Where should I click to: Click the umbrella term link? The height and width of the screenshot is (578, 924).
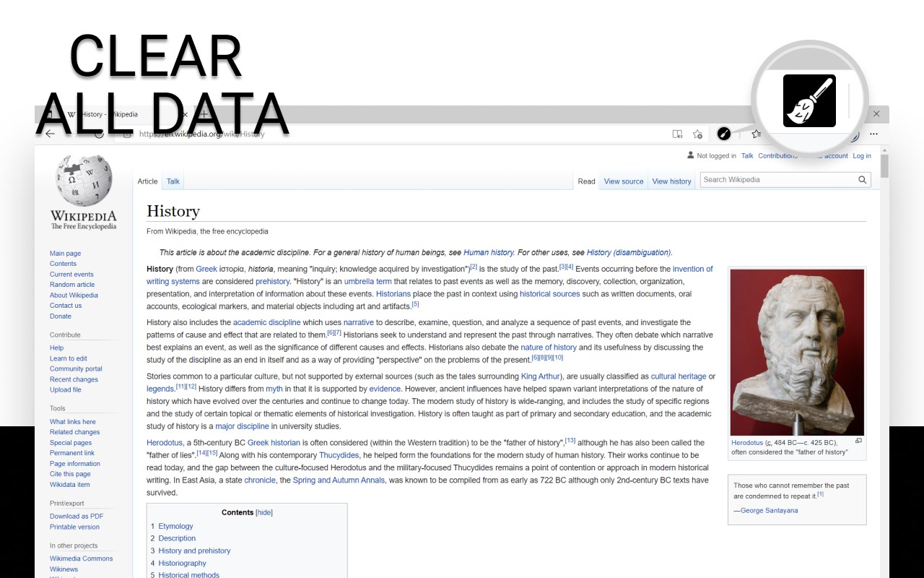[368, 282]
